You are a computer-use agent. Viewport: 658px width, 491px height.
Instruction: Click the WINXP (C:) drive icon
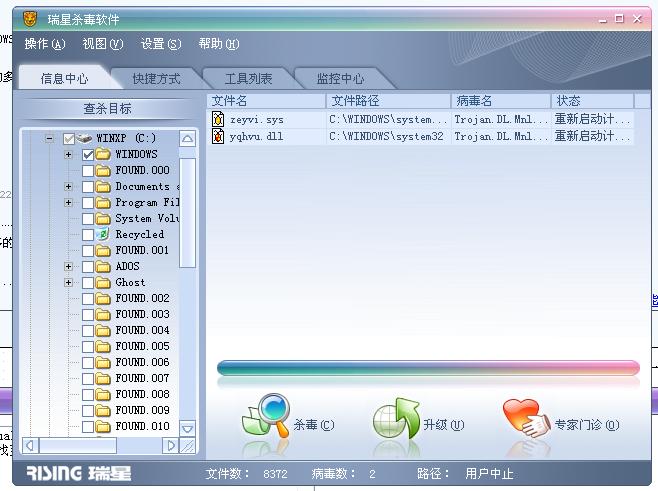coord(84,138)
